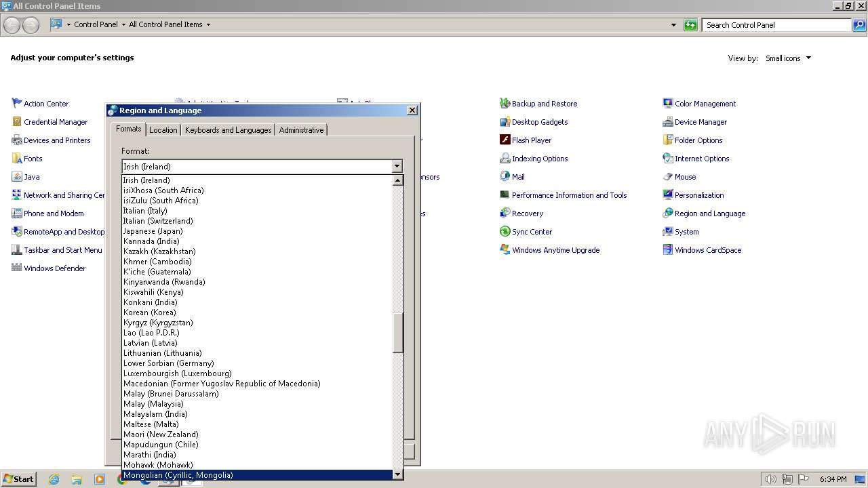
Task: Open Desktop Gadgets icon
Action: click(x=505, y=122)
